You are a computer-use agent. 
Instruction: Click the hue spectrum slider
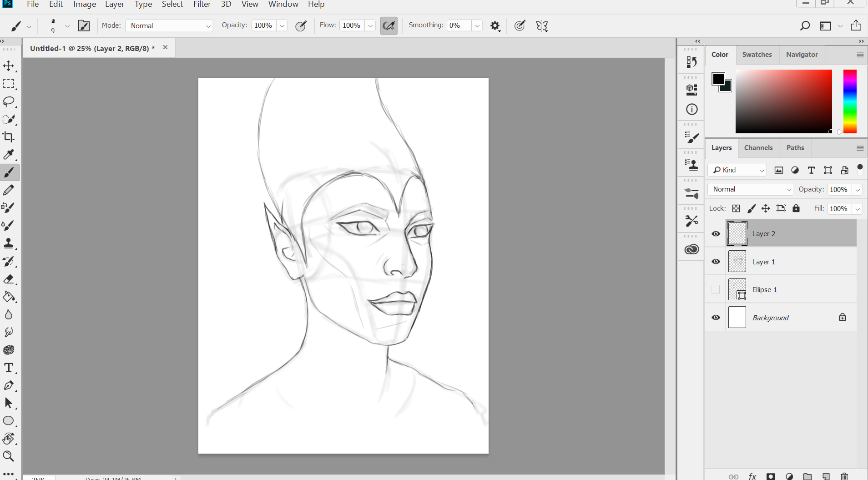850,101
